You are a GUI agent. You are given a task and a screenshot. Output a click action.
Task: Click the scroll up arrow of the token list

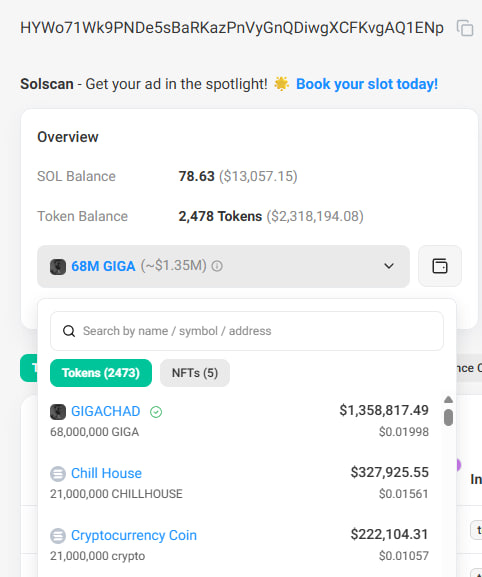(x=448, y=400)
